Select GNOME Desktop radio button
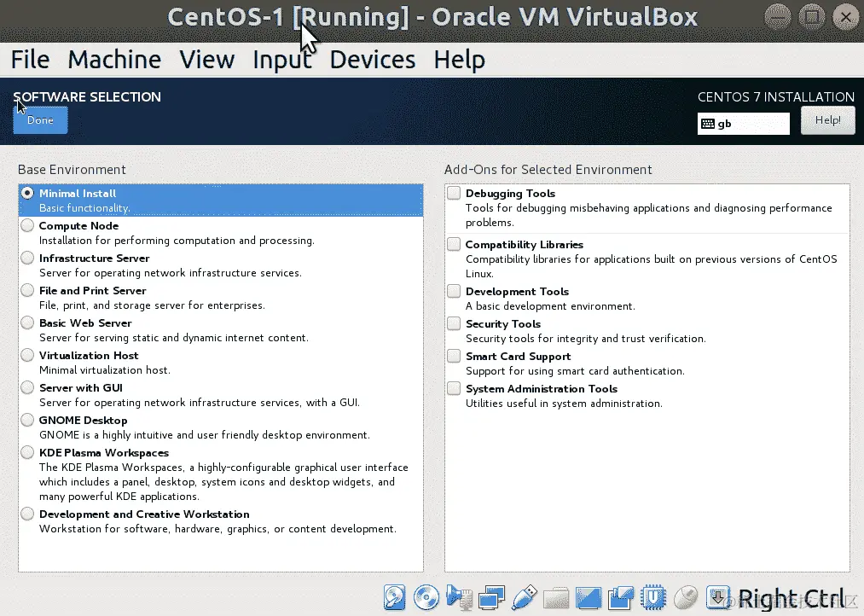Image resolution: width=864 pixels, height=616 pixels. click(27, 421)
